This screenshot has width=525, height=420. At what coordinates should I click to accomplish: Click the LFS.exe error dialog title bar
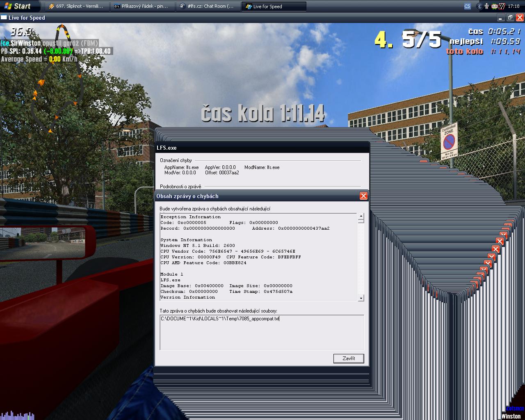[262, 148]
